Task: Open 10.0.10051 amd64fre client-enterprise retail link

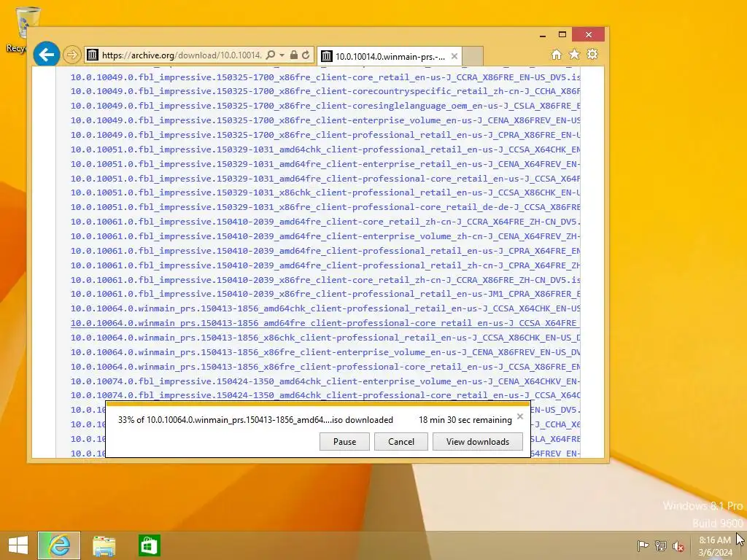Action: coord(325,164)
